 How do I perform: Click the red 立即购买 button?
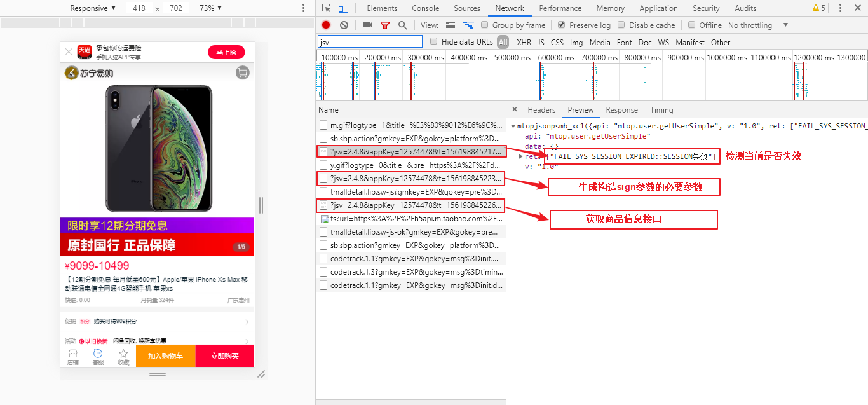225,356
